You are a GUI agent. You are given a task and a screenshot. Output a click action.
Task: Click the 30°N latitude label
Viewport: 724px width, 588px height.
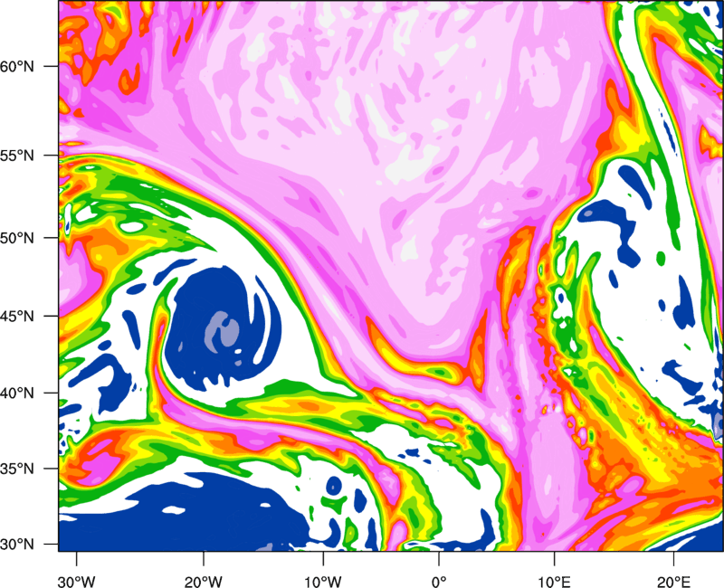[x=17, y=545]
